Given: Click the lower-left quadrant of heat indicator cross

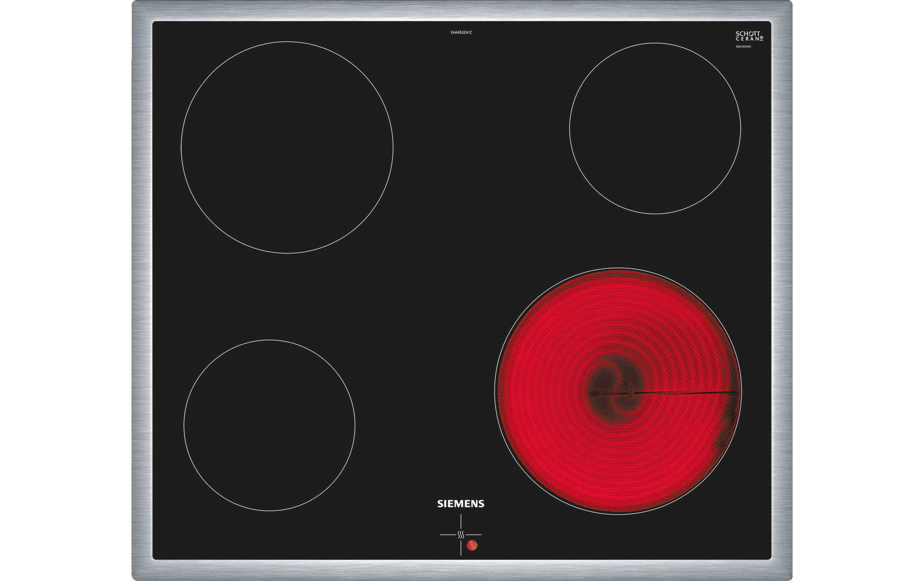Looking at the screenshot, I should coord(451,545).
